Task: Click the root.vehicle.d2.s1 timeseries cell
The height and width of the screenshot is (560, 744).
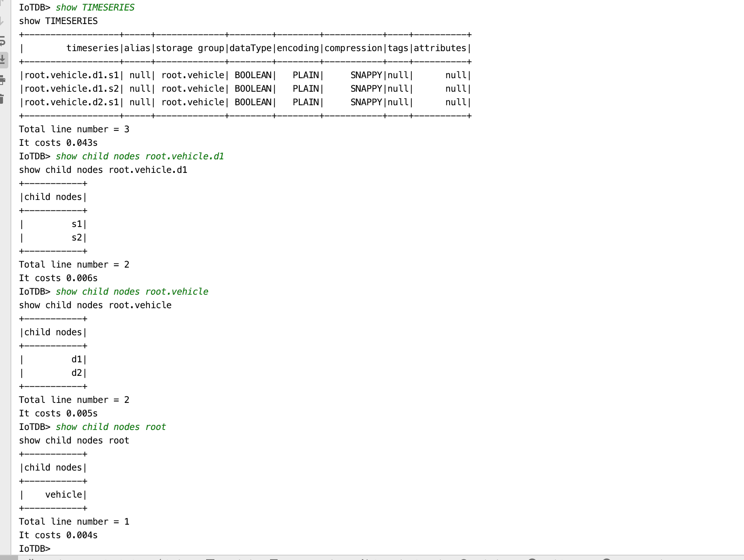Action: pyautogui.click(x=71, y=102)
